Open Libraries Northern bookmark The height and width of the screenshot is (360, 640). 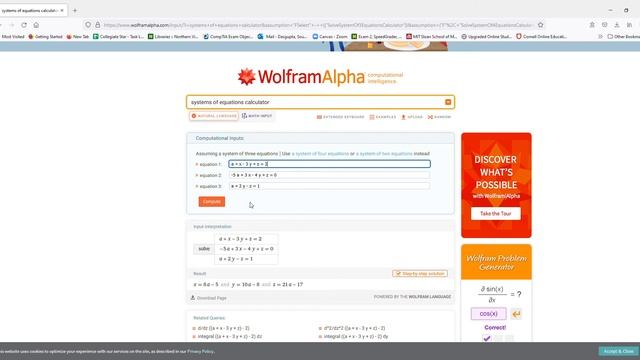coord(173,36)
